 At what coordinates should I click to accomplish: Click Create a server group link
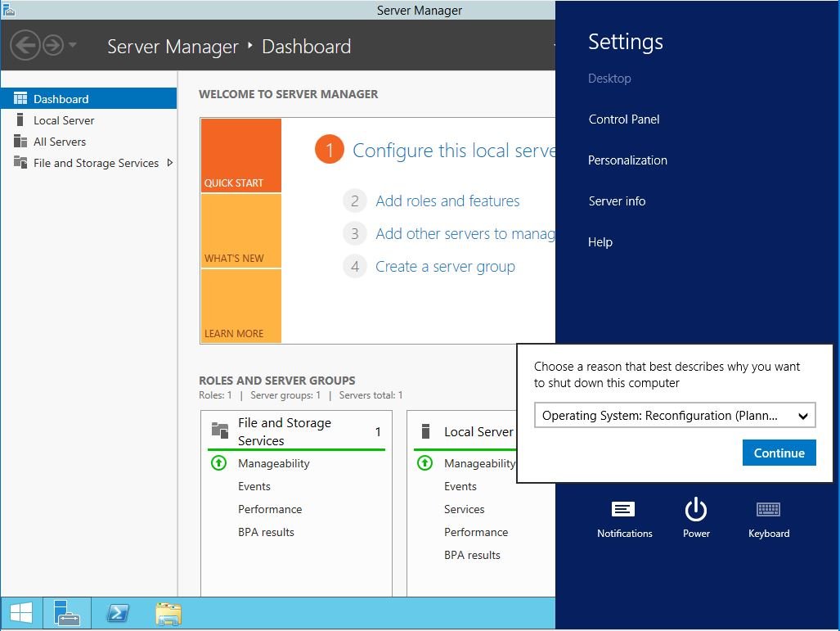(445, 267)
